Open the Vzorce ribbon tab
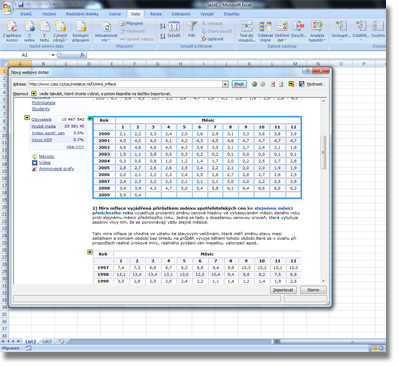The width and height of the screenshot is (398, 366). point(115,14)
